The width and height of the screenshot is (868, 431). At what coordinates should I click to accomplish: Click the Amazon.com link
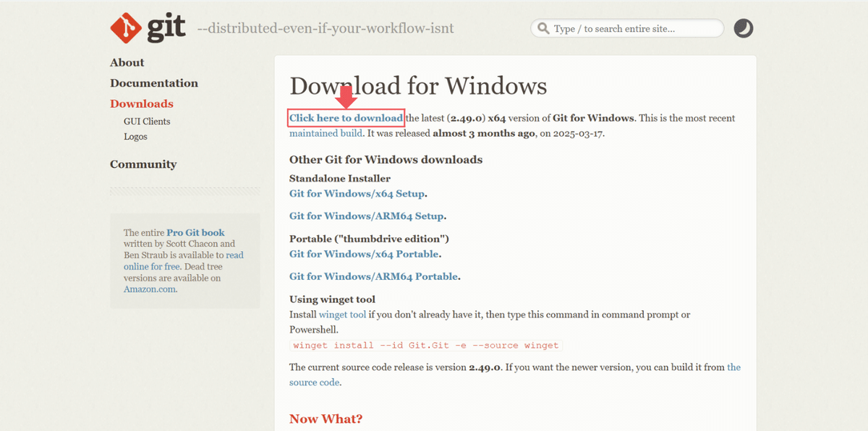pyautogui.click(x=149, y=289)
